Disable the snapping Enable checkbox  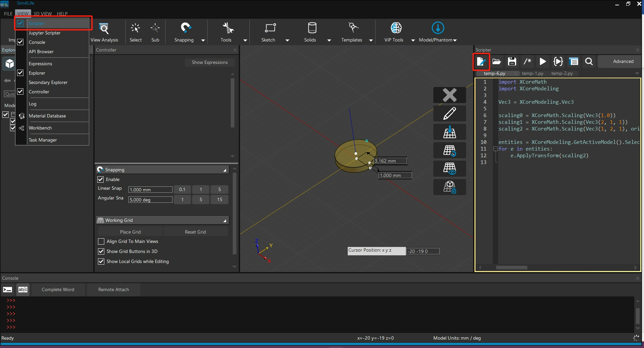pyautogui.click(x=101, y=179)
